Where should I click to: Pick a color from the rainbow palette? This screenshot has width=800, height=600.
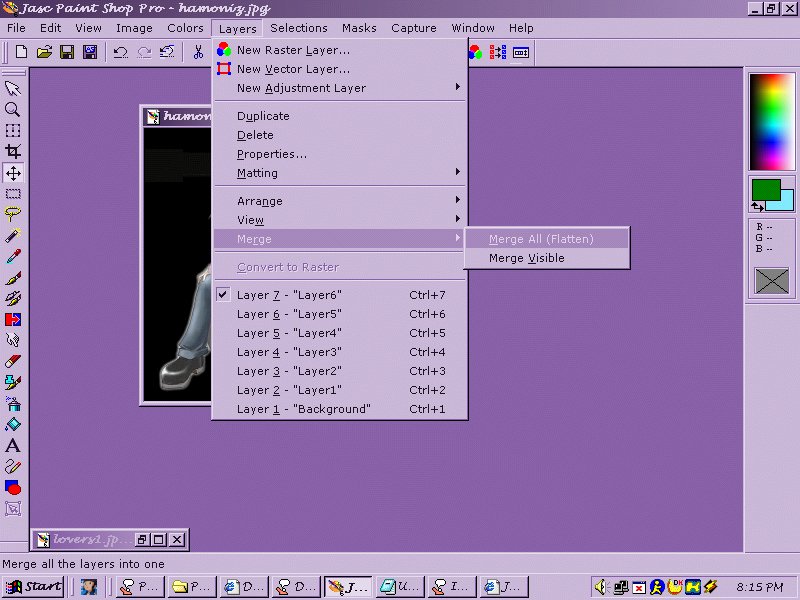pos(771,120)
